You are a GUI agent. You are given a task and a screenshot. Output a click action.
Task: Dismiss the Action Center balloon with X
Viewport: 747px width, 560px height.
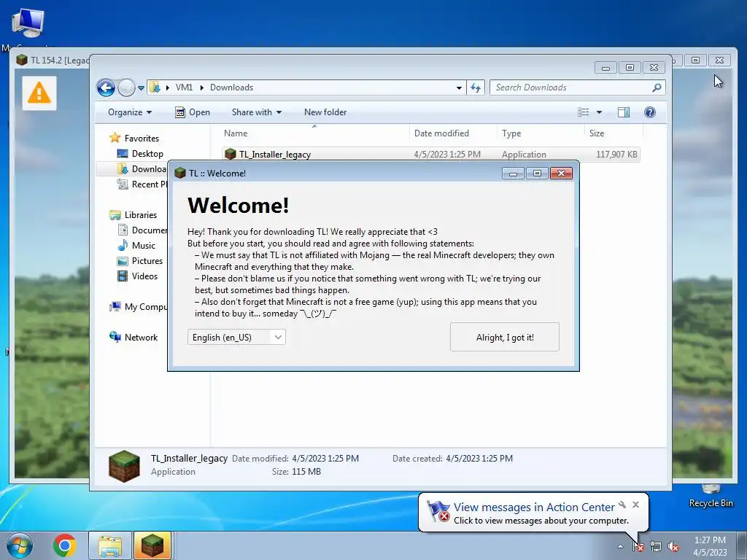[x=635, y=505]
